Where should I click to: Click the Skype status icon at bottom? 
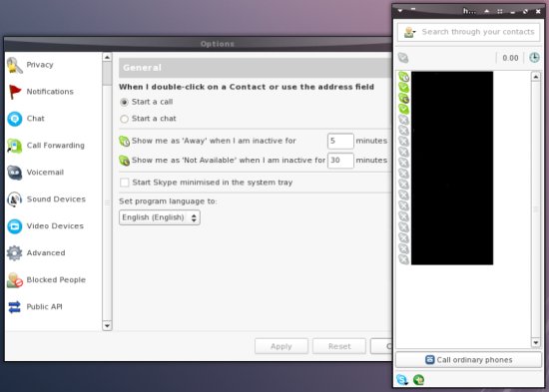[402, 379]
